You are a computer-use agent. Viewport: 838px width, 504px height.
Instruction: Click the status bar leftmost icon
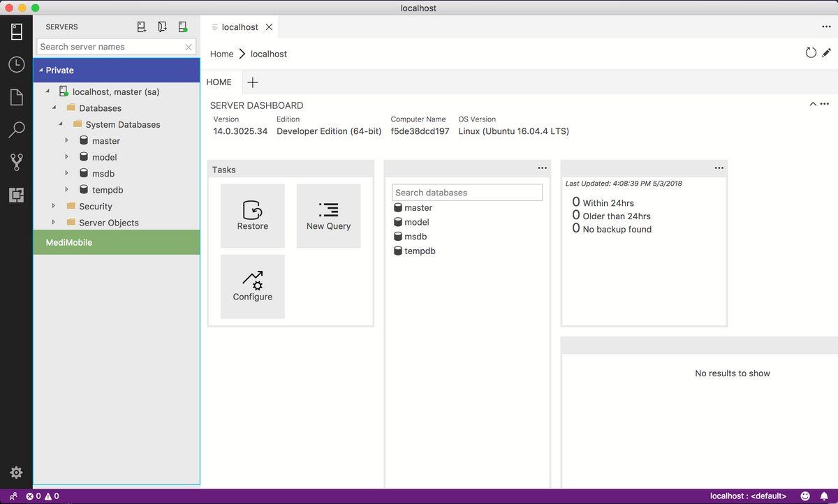coord(13,496)
